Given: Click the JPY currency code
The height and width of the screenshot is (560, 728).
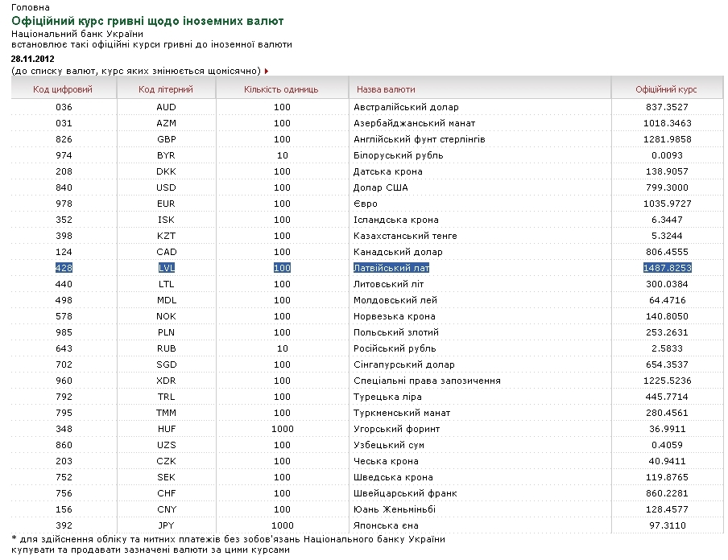Looking at the screenshot, I should [166, 525].
